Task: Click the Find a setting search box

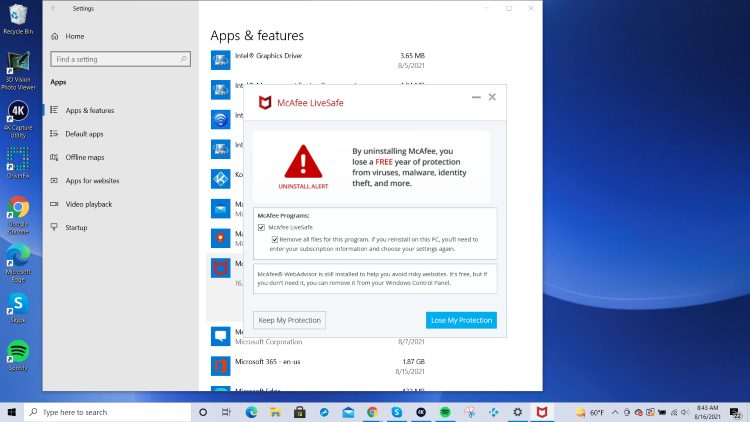Action: 121,59
